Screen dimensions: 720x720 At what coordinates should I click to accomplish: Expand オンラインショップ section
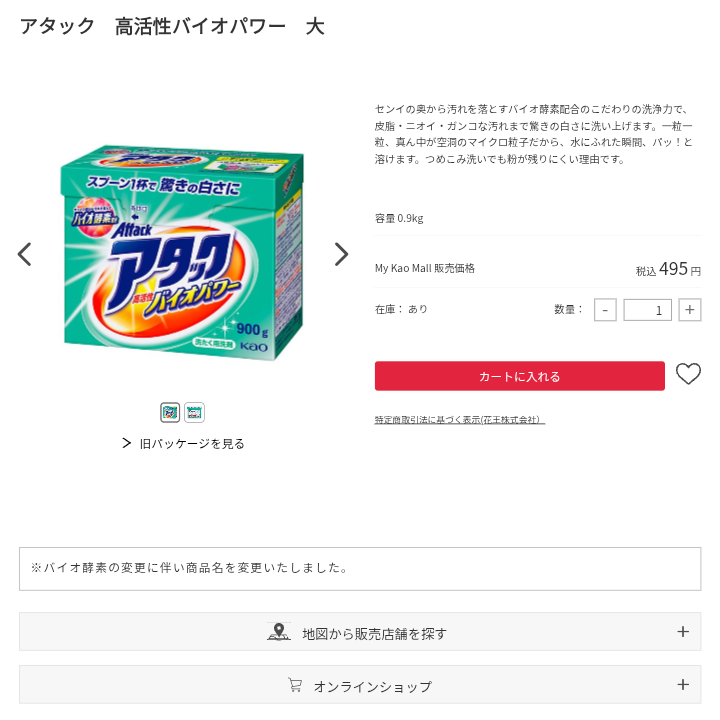[x=360, y=685]
